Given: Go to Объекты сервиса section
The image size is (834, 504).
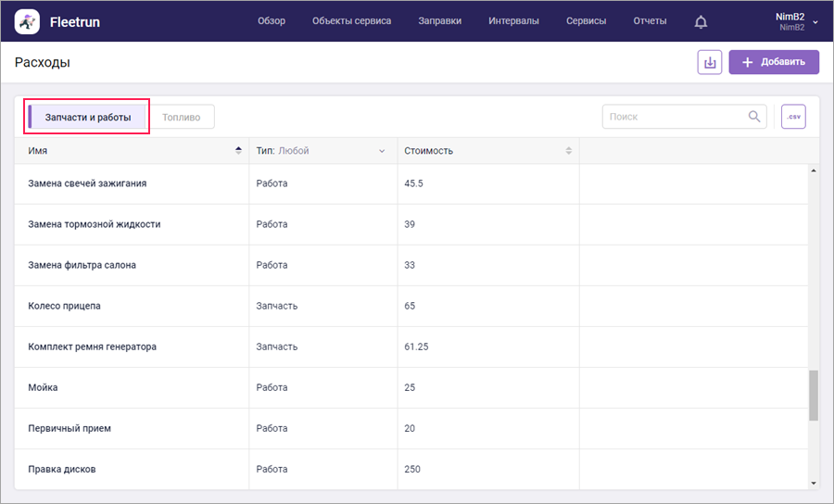Looking at the screenshot, I should pos(351,21).
